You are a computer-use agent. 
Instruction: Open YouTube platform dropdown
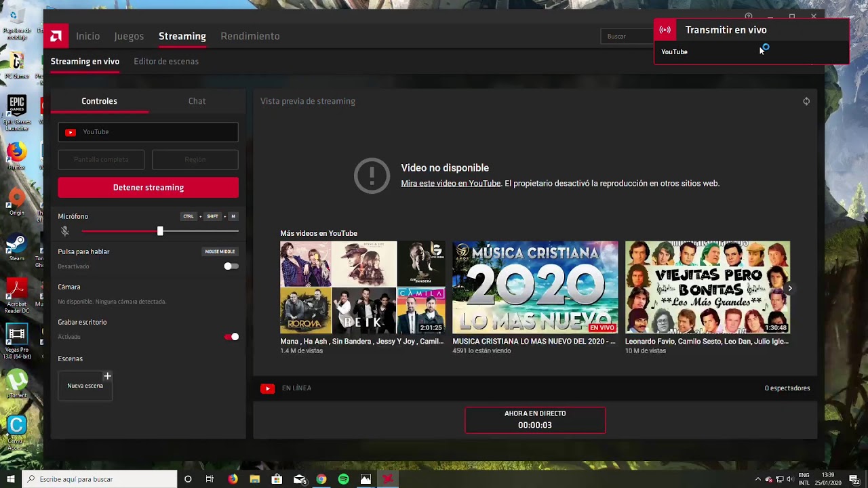pyautogui.click(x=148, y=132)
